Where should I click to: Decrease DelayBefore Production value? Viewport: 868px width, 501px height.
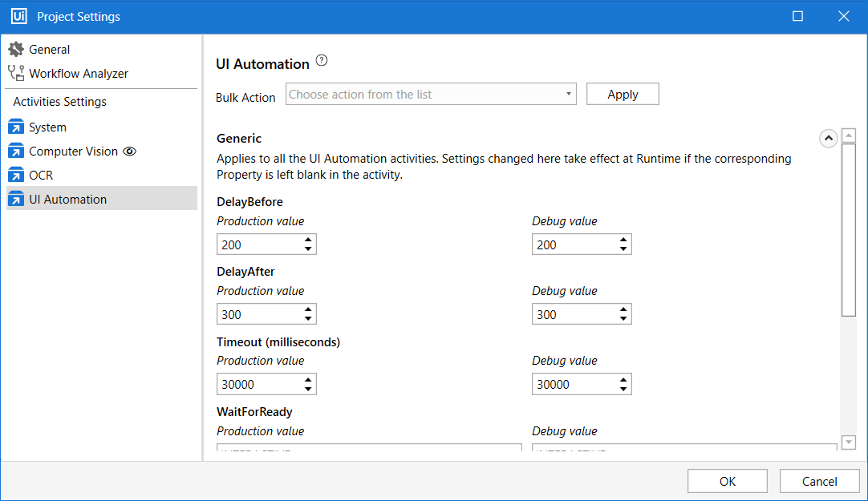coord(308,248)
